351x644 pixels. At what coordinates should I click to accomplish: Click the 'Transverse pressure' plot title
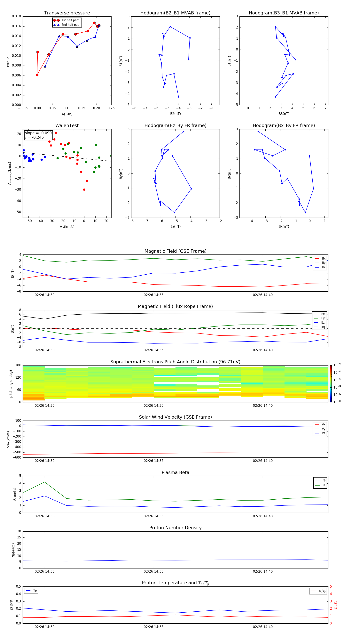click(67, 13)
